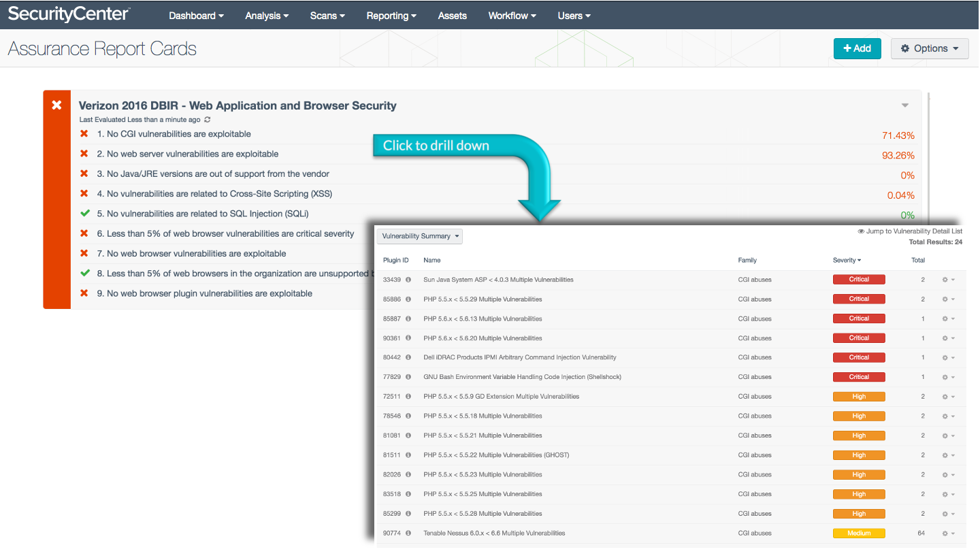Viewport: 980px width, 558px height.
Task: Click the refresh icon beside Last Evaluated
Action: (x=208, y=120)
